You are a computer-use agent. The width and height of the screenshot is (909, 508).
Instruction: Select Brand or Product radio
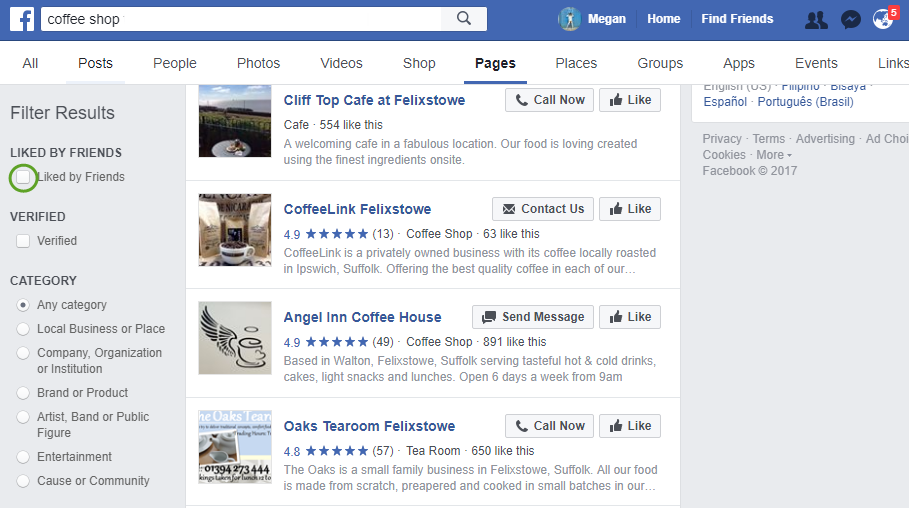coord(23,393)
